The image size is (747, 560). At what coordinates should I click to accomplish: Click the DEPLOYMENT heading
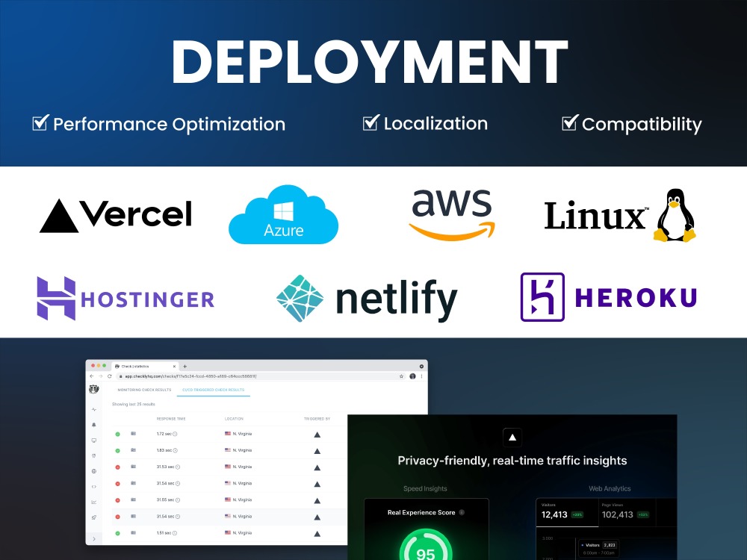click(370, 62)
